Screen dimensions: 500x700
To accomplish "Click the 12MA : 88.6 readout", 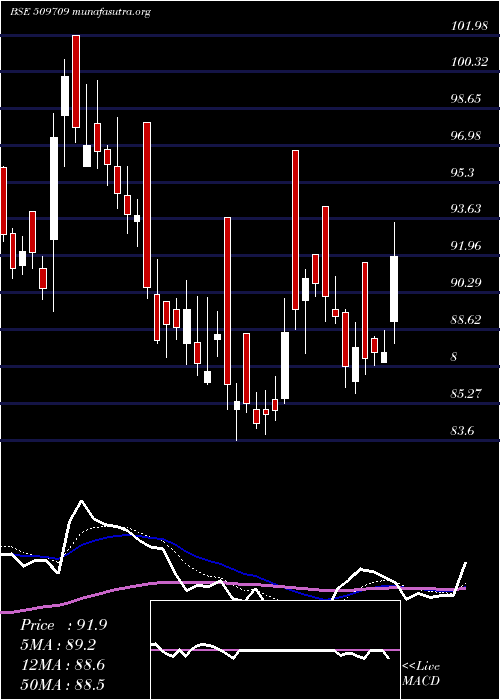I will coord(62,665).
